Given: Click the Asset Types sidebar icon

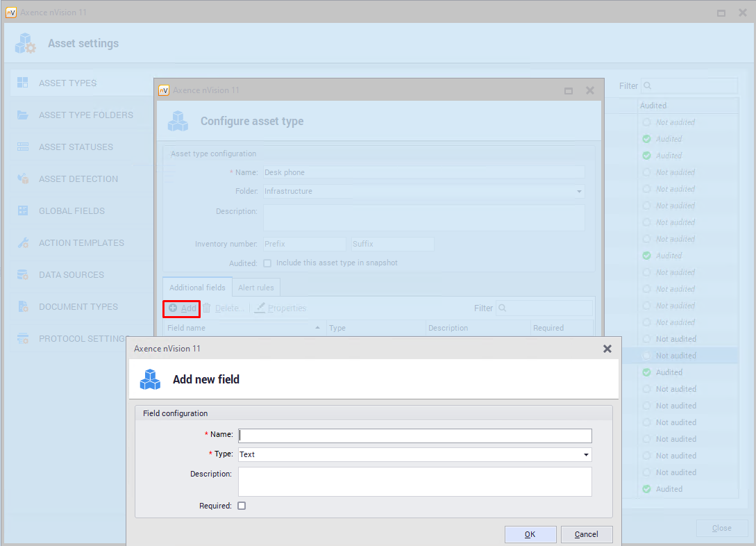Looking at the screenshot, I should [x=23, y=83].
